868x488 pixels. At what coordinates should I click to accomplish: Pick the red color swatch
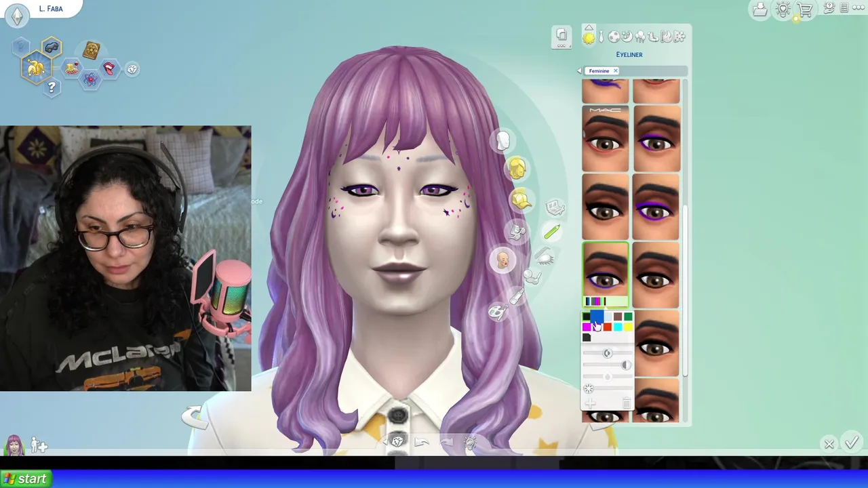[608, 327]
